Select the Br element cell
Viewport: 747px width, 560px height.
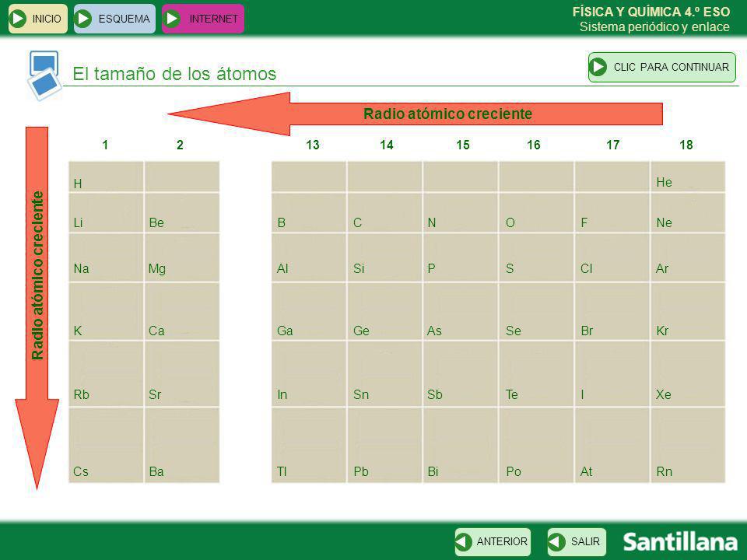pyautogui.click(x=612, y=311)
